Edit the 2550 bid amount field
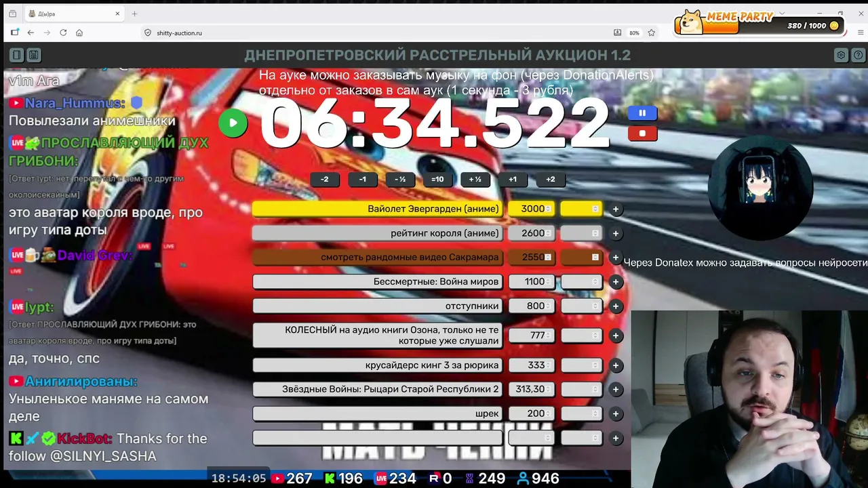The width and height of the screenshot is (868, 488). [532, 258]
